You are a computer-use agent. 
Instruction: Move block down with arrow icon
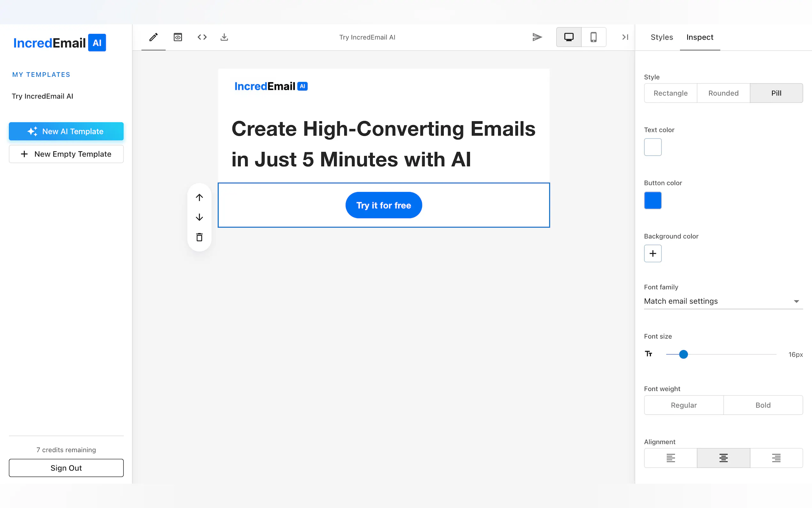(199, 218)
